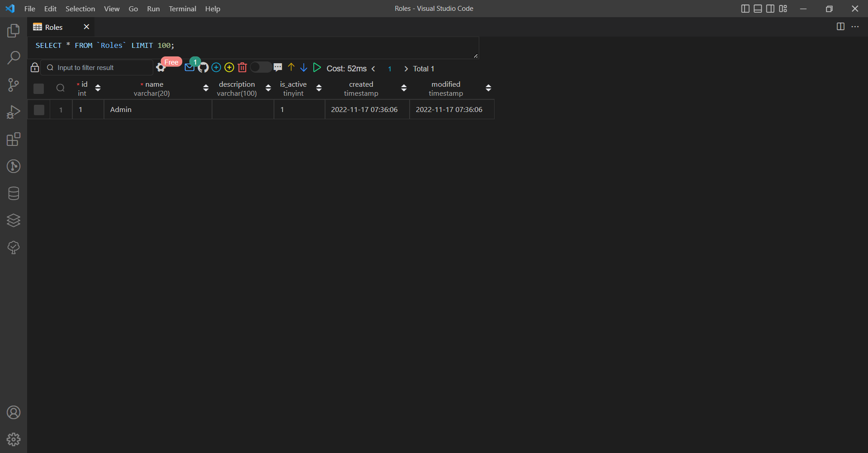
Task: Sort by the is_active column arrows
Action: coord(319,88)
